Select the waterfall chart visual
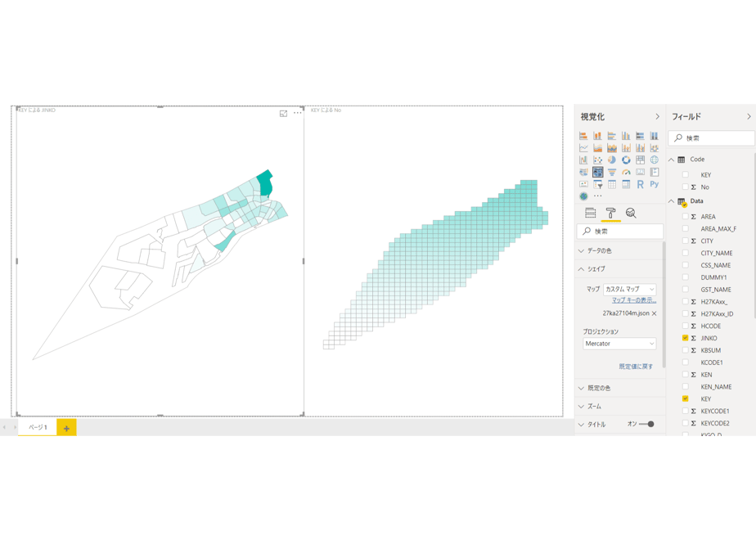The image size is (756, 540). pyautogui.click(x=583, y=160)
